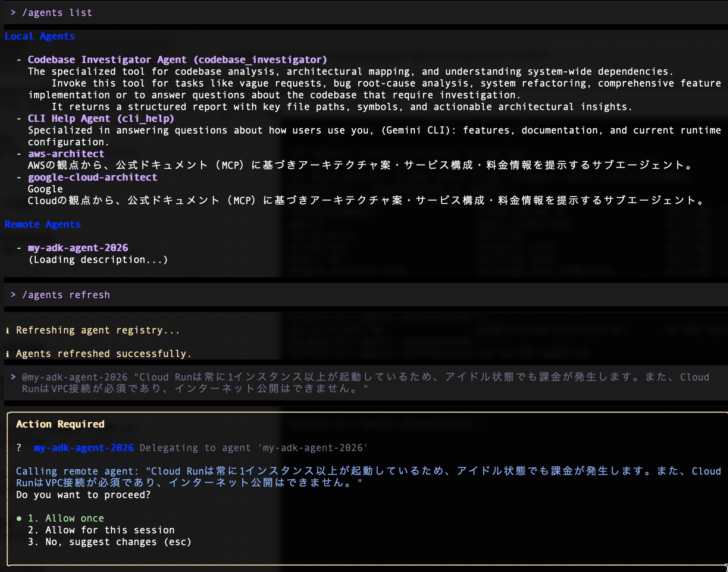
Task: Click the blue my-adk-agent-2026 label in dialog
Action: click(x=84, y=448)
